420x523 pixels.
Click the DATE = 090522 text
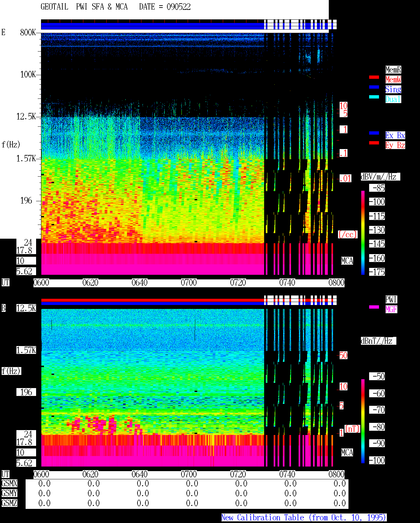coord(165,7)
